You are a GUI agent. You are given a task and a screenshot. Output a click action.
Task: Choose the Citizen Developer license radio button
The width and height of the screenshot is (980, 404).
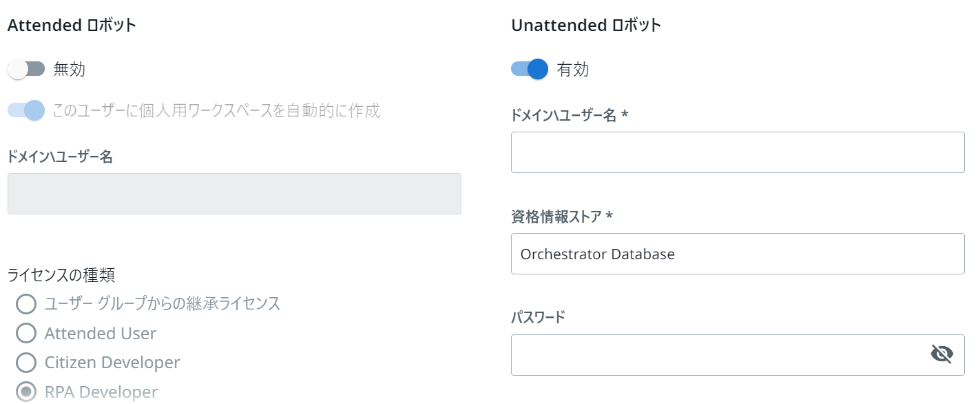(26, 363)
